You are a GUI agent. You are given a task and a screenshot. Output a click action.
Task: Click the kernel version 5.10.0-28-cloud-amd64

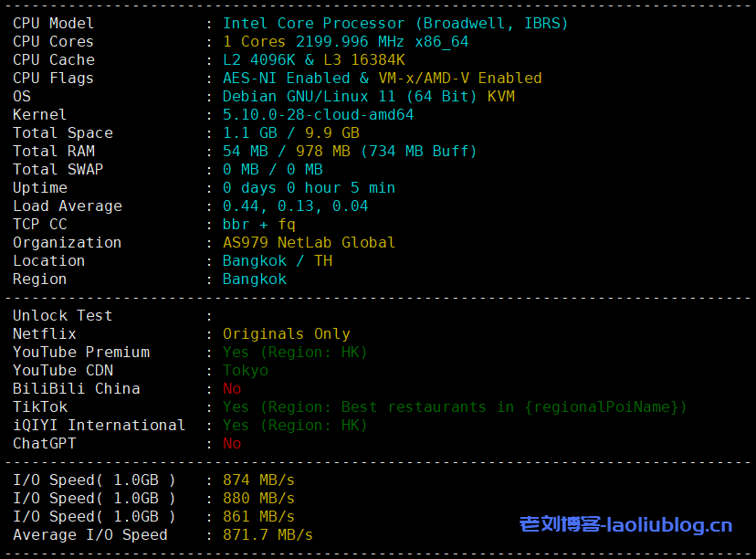click(x=318, y=115)
